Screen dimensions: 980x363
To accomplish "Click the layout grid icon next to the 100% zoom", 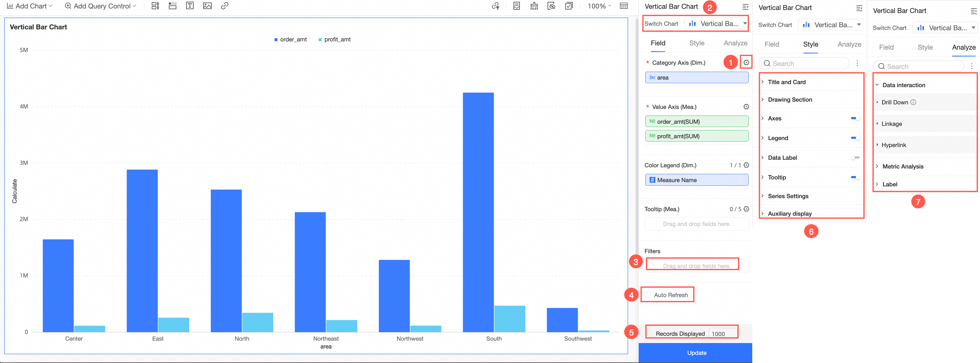I will pyautogui.click(x=624, y=6).
